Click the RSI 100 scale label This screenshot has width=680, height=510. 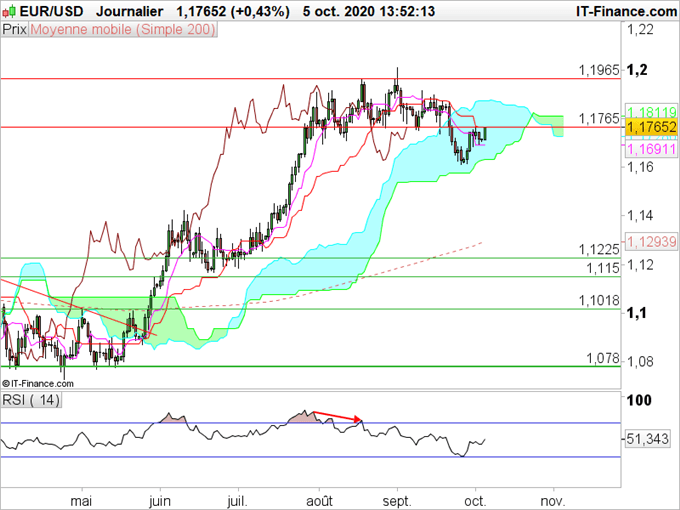pos(639,400)
